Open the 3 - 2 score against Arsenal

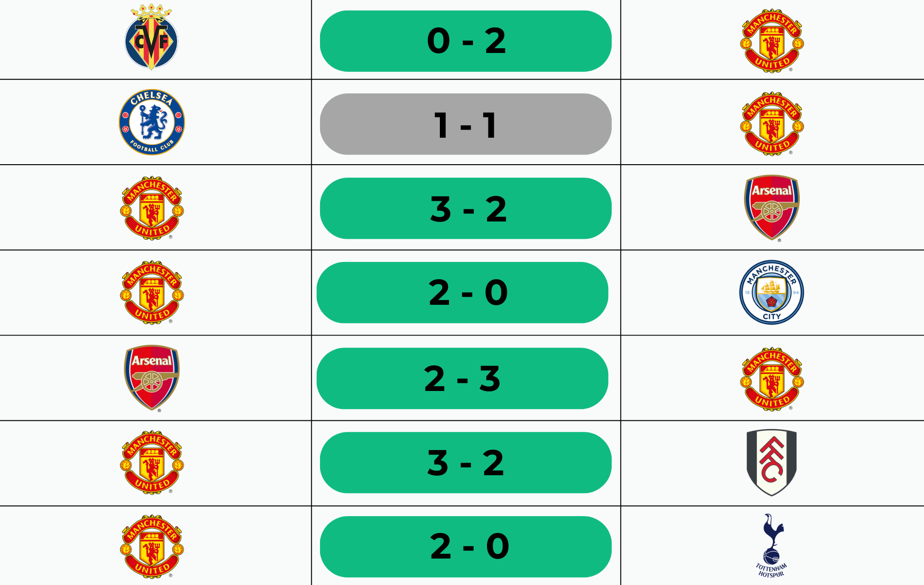[465, 208]
